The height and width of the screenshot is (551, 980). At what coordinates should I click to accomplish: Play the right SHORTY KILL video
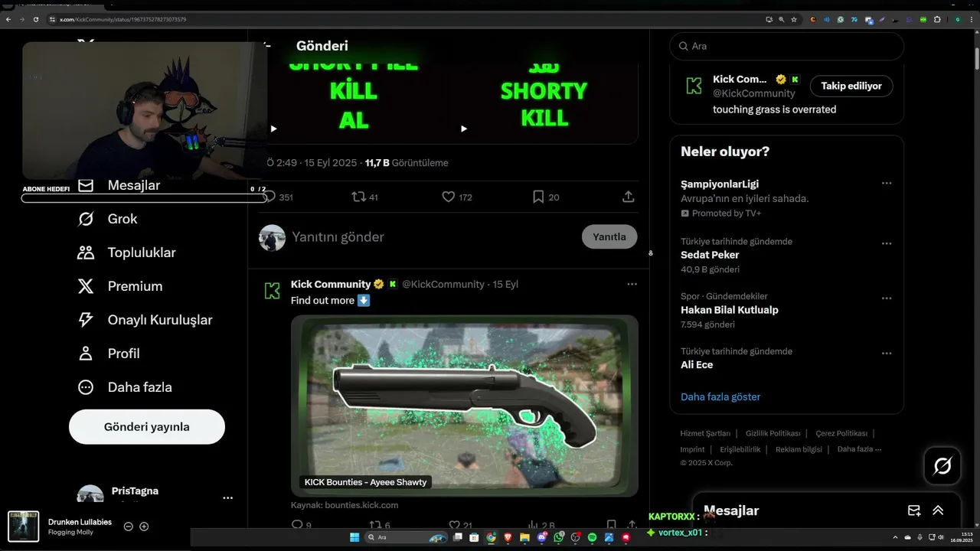click(463, 129)
